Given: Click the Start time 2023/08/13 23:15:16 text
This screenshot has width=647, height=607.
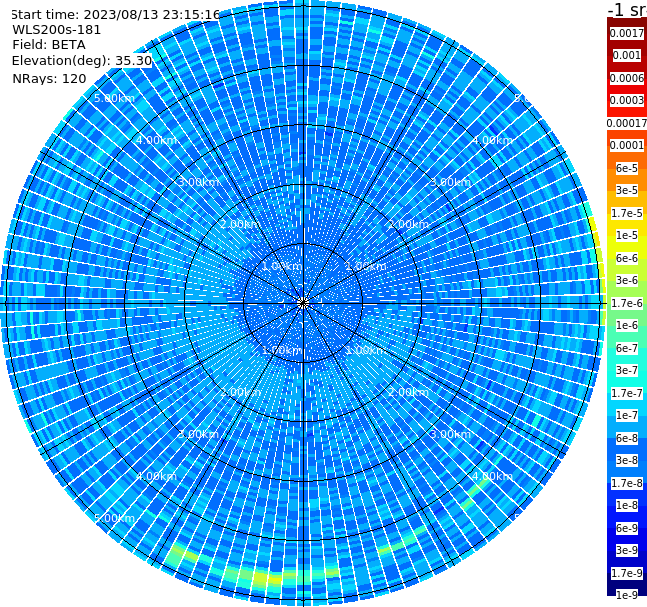Looking at the screenshot, I should tap(115, 15).
